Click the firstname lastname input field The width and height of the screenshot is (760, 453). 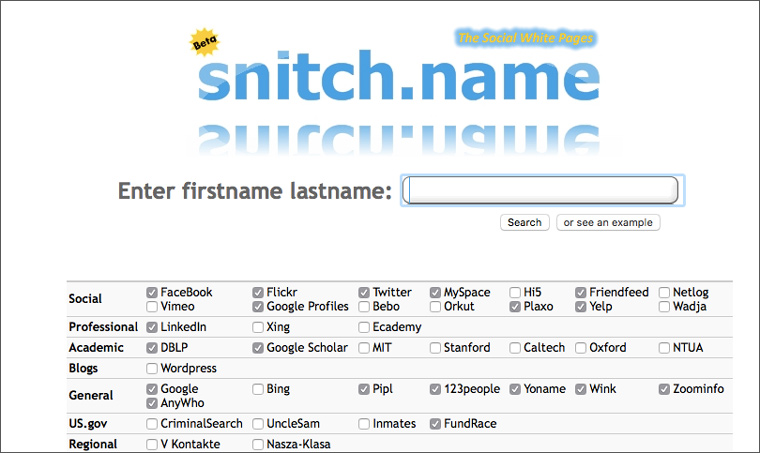point(540,190)
